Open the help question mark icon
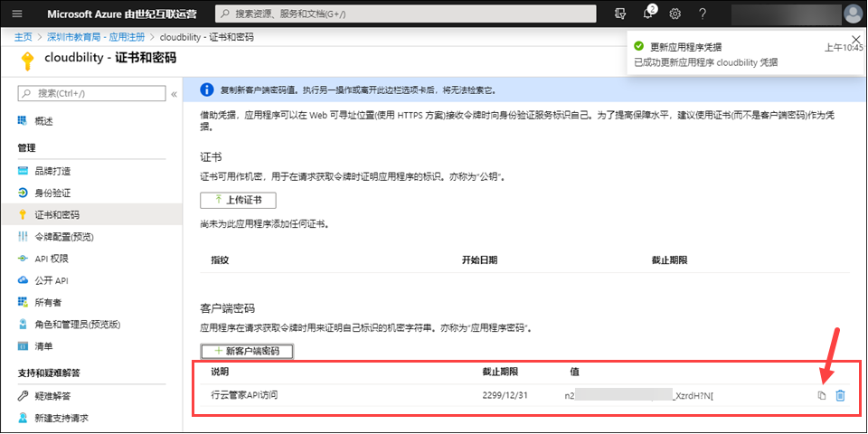The image size is (868, 434). (x=703, y=14)
